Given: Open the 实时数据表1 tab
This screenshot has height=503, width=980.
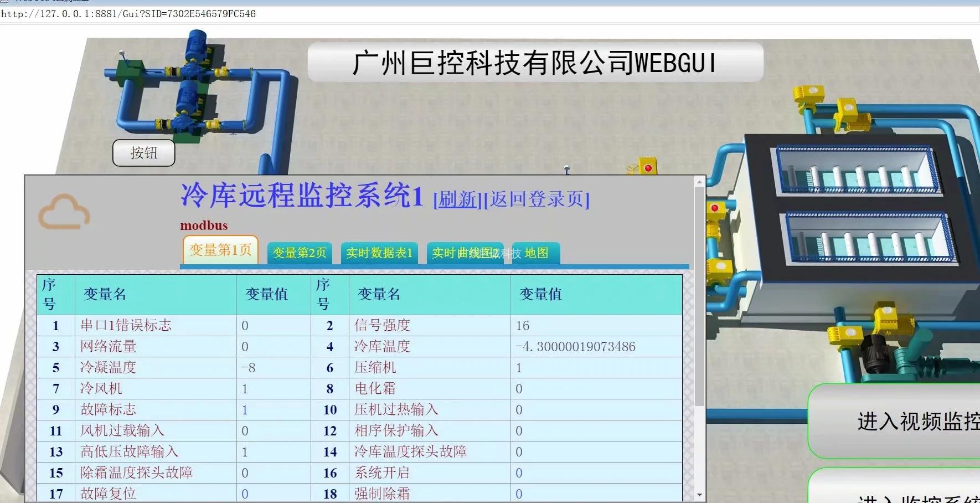Looking at the screenshot, I should click(379, 253).
